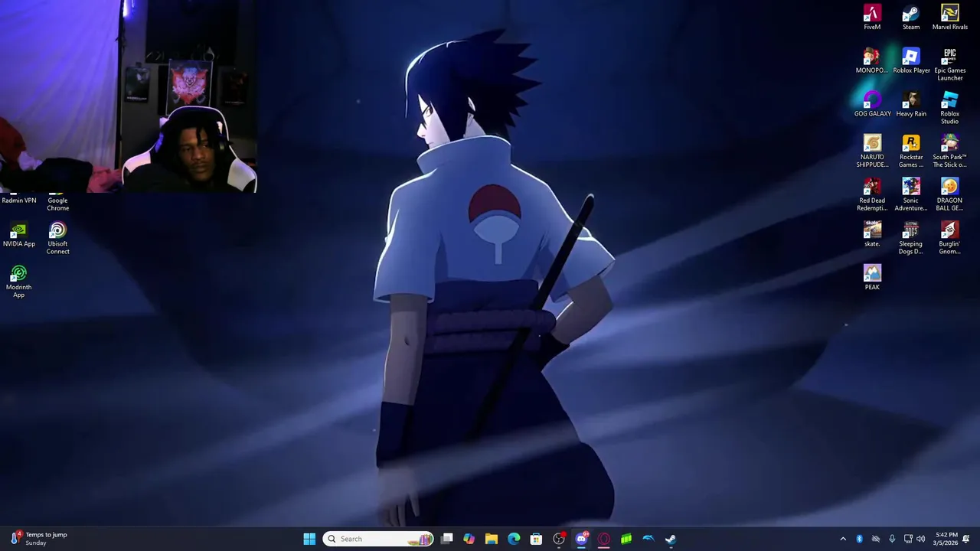This screenshot has height=551, width=980.
Task: Switch to OBS Studio in the taskbar
Action: pyautogui.click(x=559, y=539)
